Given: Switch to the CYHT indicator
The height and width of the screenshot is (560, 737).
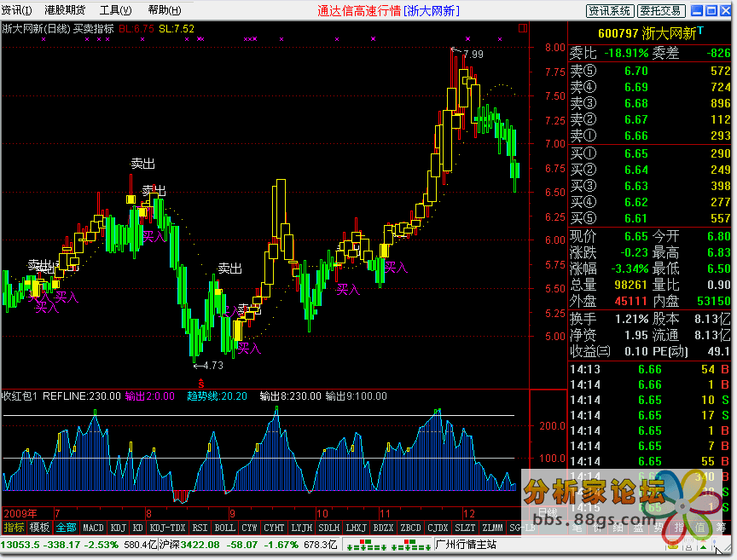Looking at the screenshot, I should click(274, 528).
